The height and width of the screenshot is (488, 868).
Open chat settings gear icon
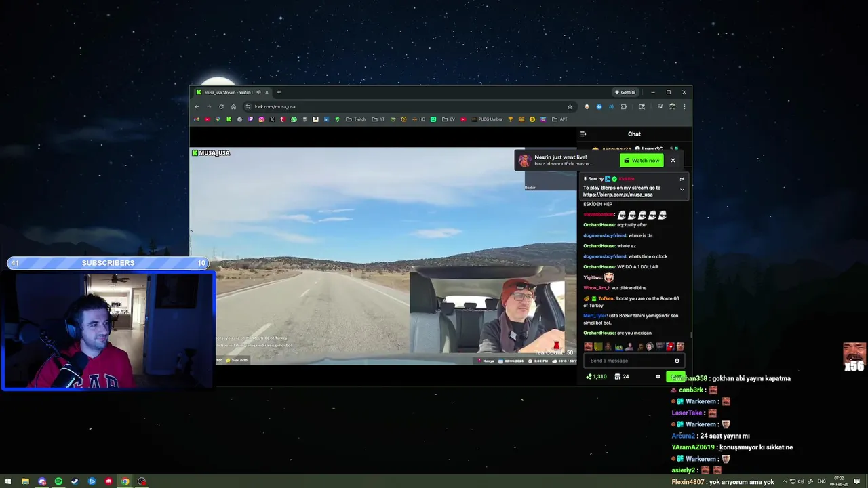[x=658, y=377]
